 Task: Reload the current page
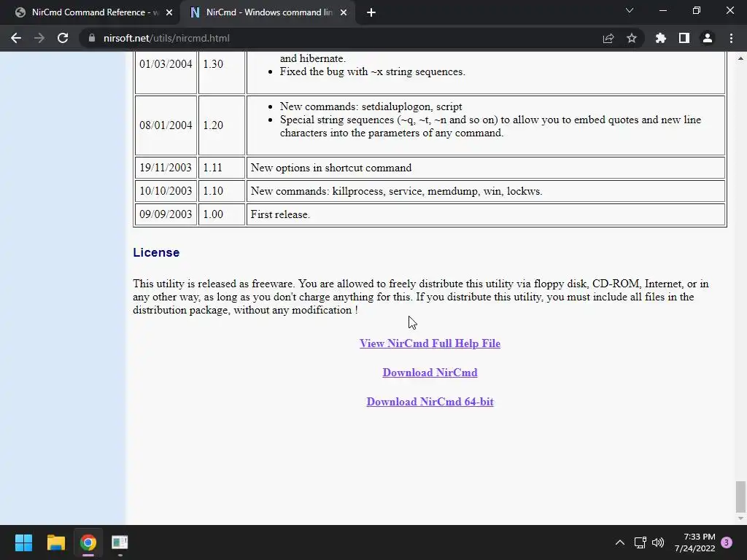tap(63, 38)
